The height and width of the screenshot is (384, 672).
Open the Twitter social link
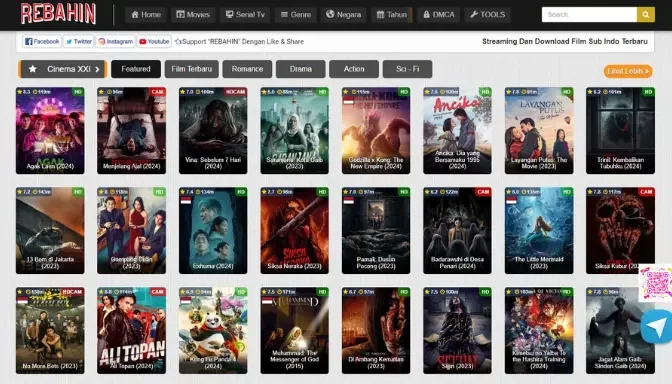[x=79, y=42]
